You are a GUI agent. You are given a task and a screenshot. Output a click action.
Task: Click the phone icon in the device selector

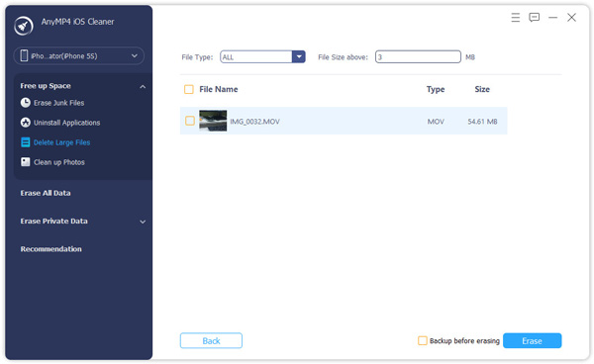tap(24, 55)
